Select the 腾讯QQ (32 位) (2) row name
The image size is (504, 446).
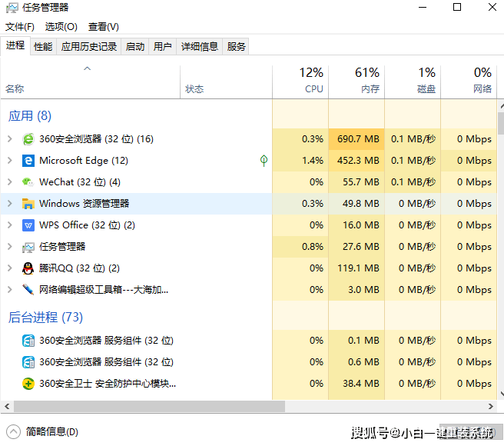79,268
